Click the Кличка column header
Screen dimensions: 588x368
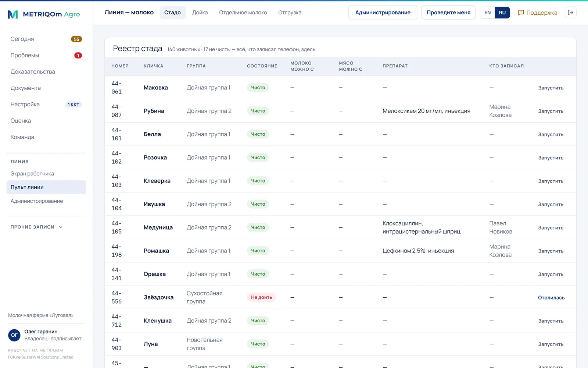[x=153, y=66]
